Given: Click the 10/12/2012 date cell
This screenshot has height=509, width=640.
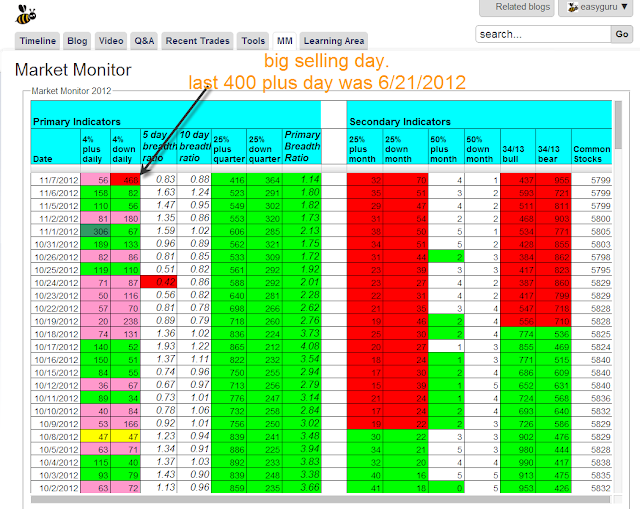Looking at the screenshot, I should pyautogui.click(x=56, y=385).
